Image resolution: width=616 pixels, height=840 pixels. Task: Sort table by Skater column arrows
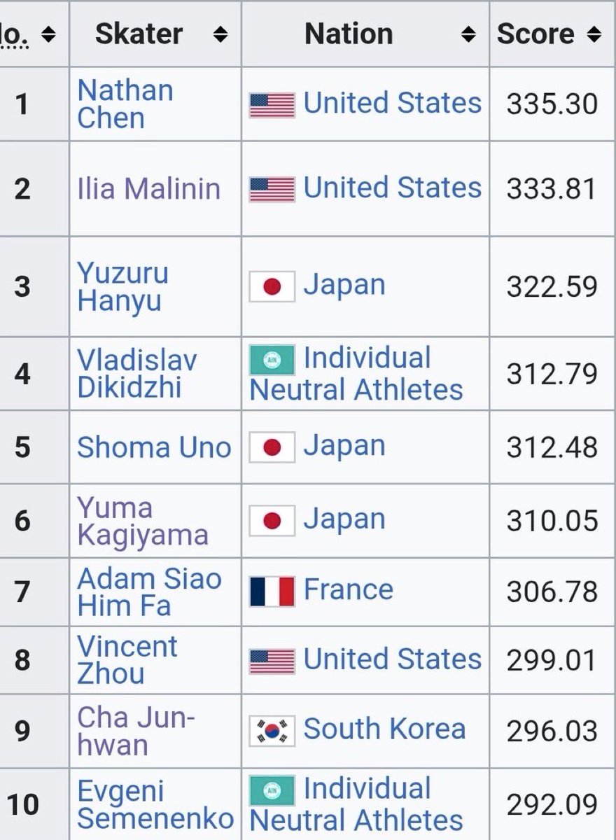coord(220,34)
